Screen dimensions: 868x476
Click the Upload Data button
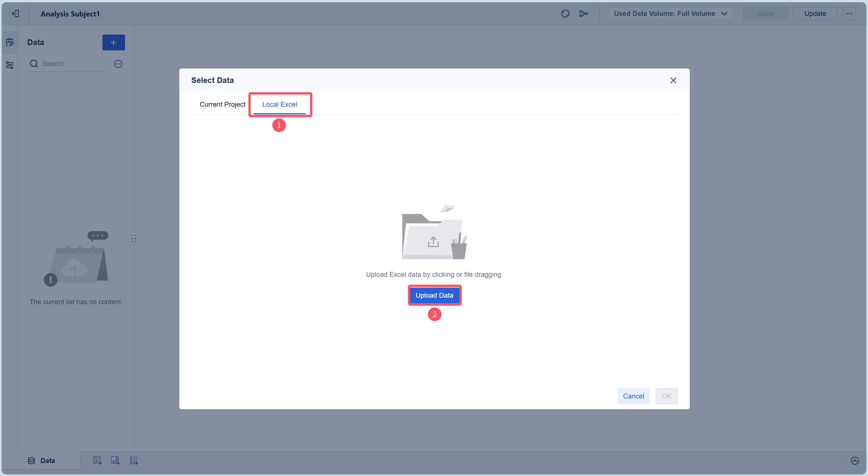point(434,295)
